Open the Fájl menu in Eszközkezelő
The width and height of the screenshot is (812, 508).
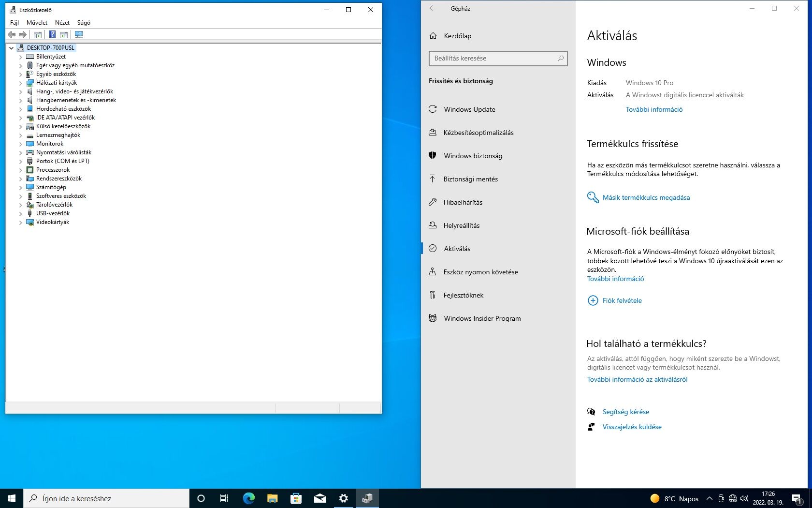click(14, 23)
